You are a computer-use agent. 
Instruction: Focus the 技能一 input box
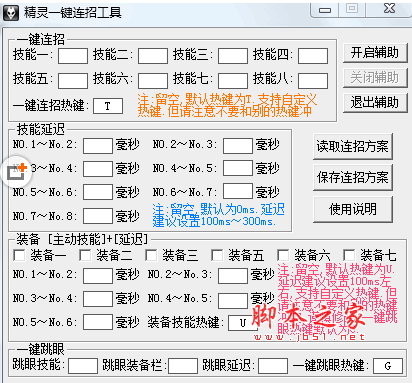pyautogui.click(x=73, y=56)
